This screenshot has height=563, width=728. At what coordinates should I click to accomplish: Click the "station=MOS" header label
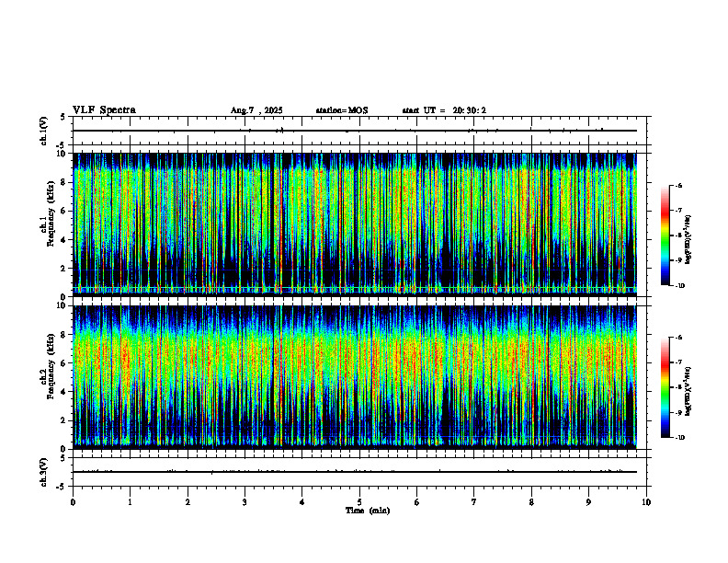342,110
